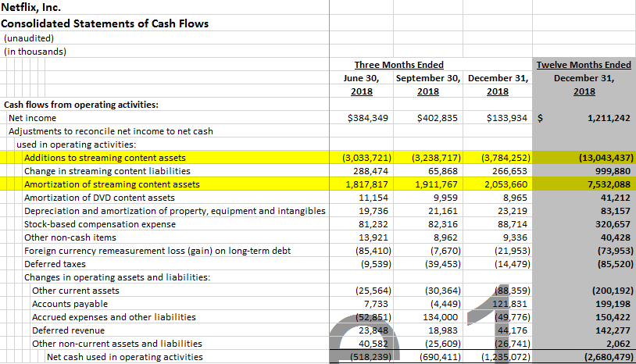Select 'Consolidated Statements of Cash Flows' heading
The image size is (636, 364).
[105, 23]
